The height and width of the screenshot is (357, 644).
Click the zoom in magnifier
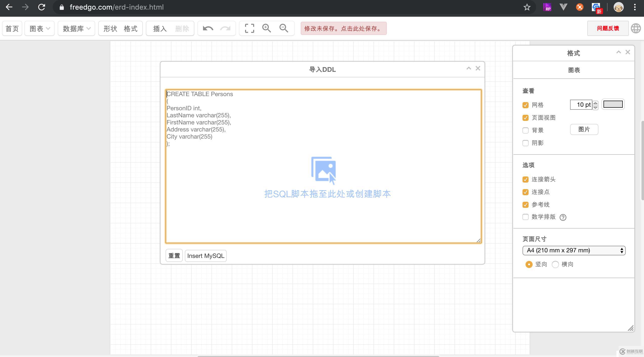(x=267, y=28)
